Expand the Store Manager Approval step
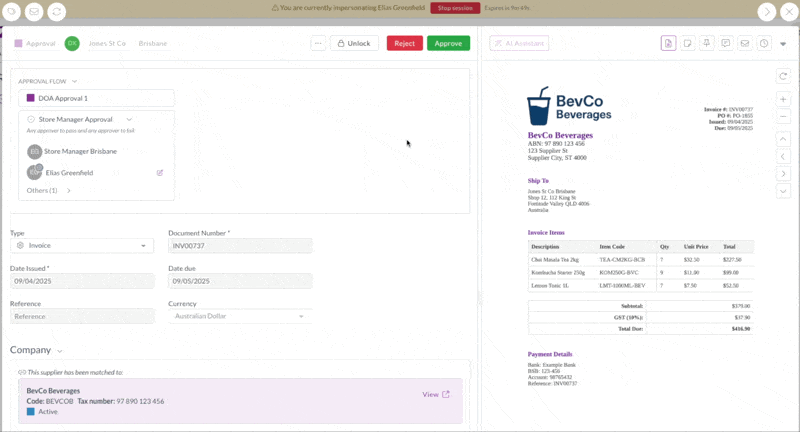The width and height of the screenshot is (800, 432). coord(129,119)
